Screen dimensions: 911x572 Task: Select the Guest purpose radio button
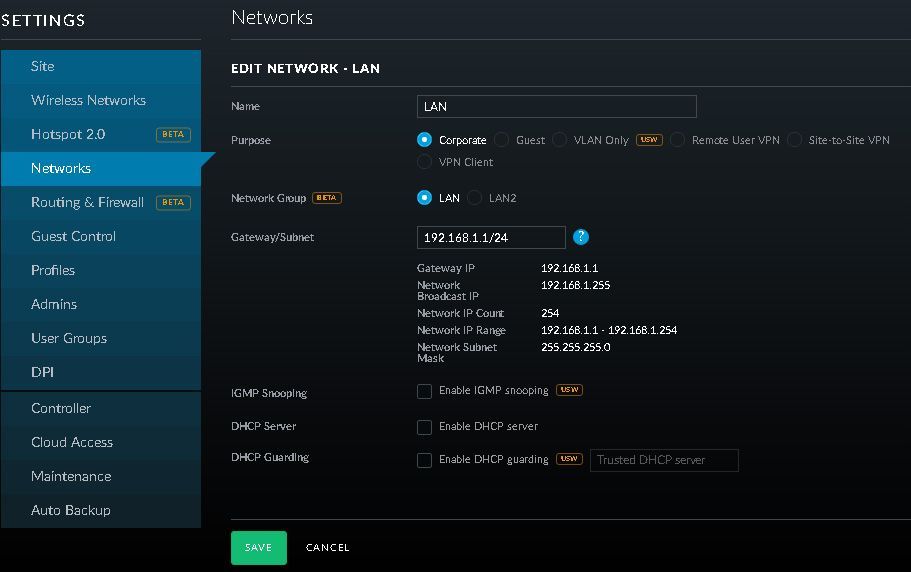(x=502, y=140)
